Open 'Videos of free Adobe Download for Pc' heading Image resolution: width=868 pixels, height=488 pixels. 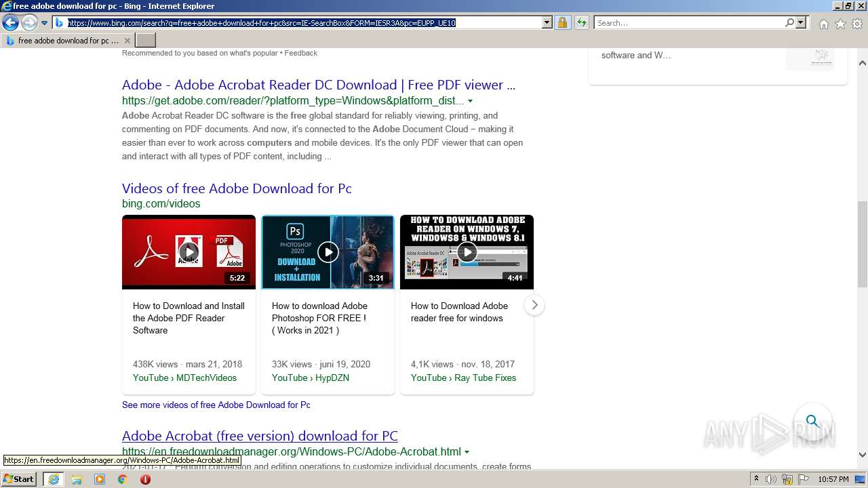[x=237, y=188]
